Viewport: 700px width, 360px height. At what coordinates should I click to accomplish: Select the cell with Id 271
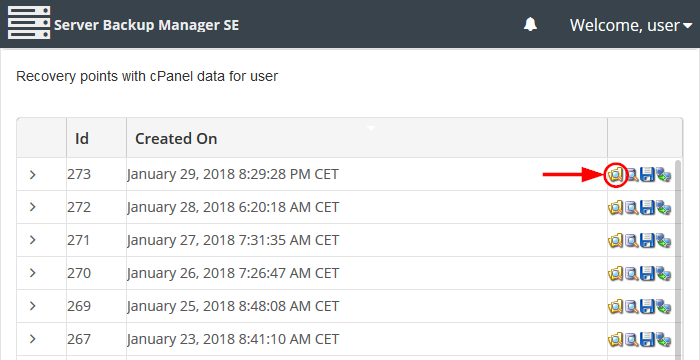tap(96, 240)
